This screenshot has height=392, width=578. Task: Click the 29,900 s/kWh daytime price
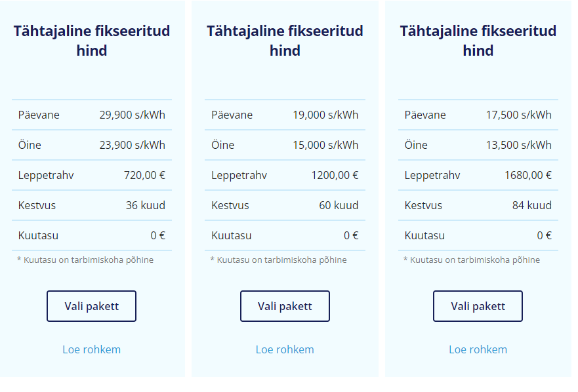pos(132,115)
